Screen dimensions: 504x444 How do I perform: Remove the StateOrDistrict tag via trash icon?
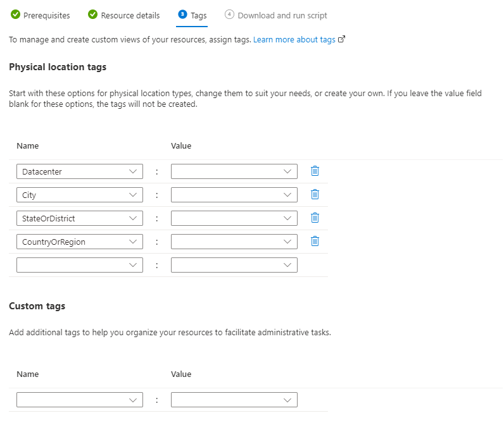[315, 218]
